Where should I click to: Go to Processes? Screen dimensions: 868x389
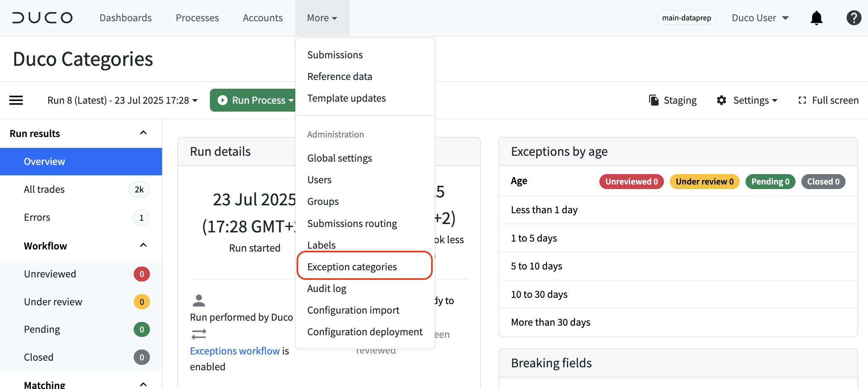tap(197, 18)
